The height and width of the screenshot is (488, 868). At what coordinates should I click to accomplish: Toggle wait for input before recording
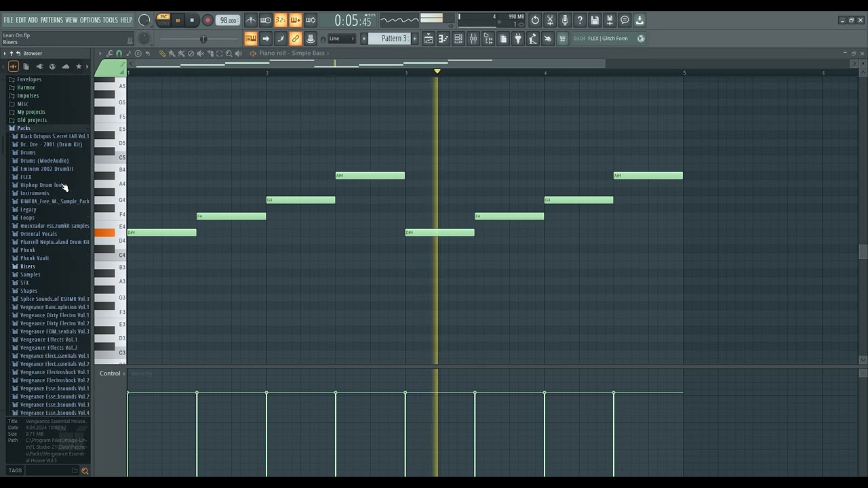pos(266,20)
